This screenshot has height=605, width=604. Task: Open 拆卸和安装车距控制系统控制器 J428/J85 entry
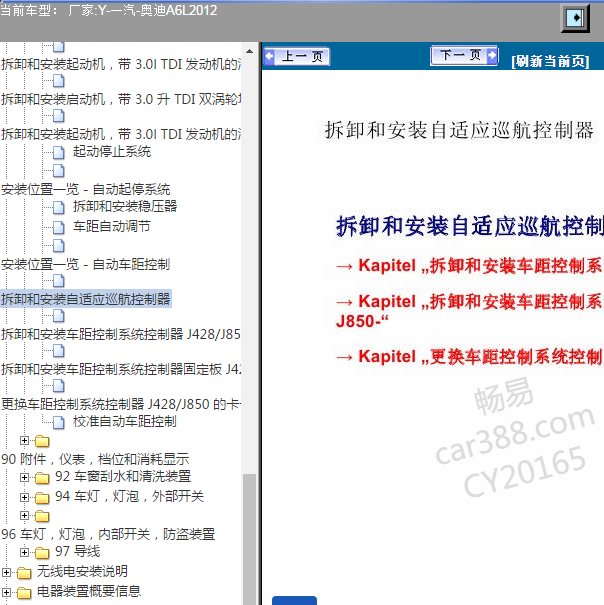point(120,334)
